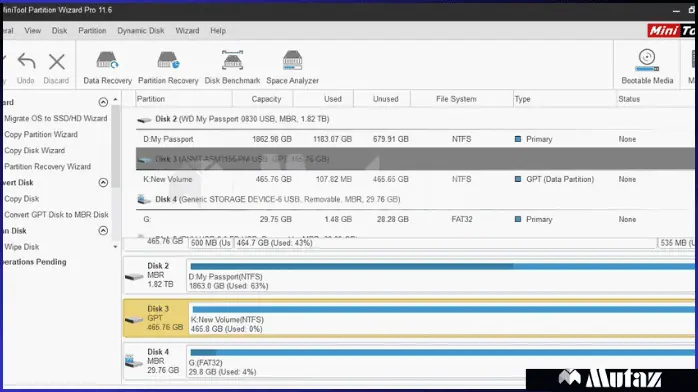Open the View menu

(x=32, y=31)
